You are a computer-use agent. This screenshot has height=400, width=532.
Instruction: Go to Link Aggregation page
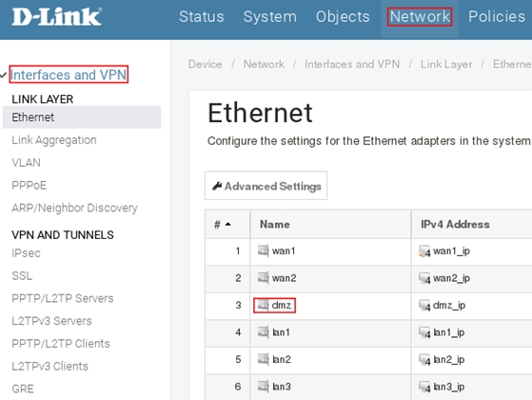click(54, 140)
